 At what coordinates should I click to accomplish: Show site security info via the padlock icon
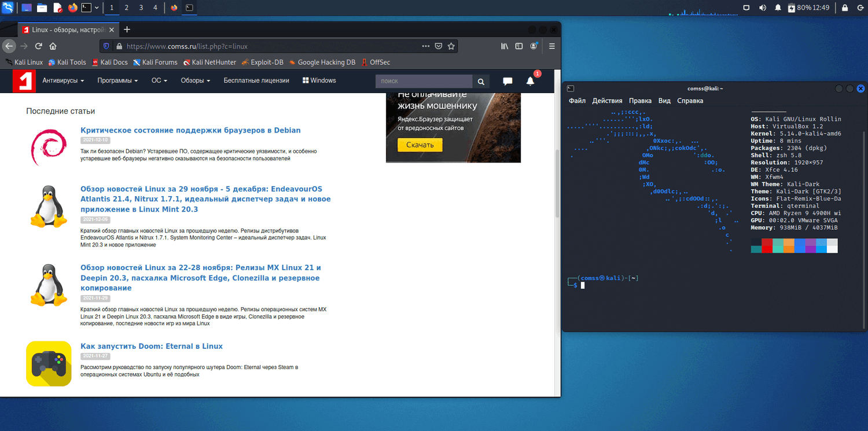click(x=119, y=46)
